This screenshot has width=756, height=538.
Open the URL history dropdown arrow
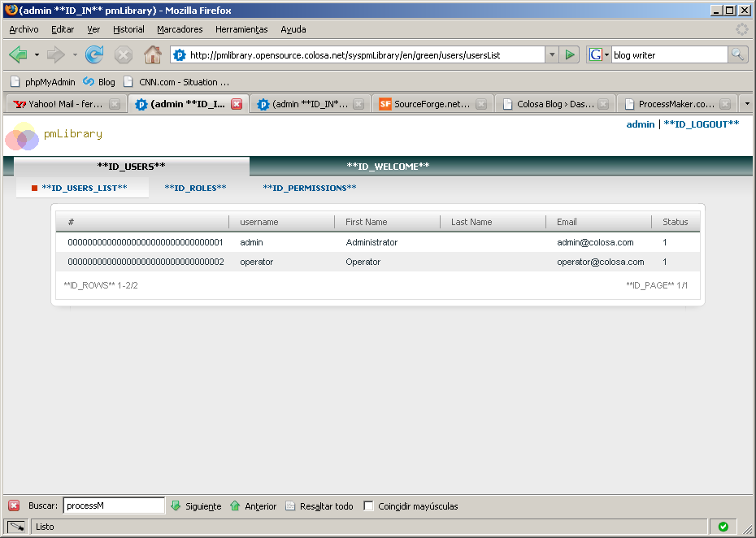[x=552, y=54]
